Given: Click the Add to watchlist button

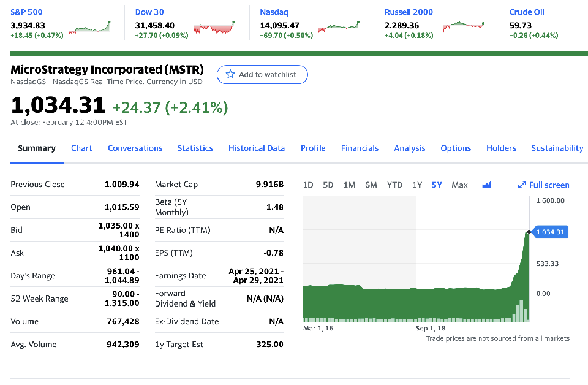Looking at the screenshot, I should click(262, 75).
